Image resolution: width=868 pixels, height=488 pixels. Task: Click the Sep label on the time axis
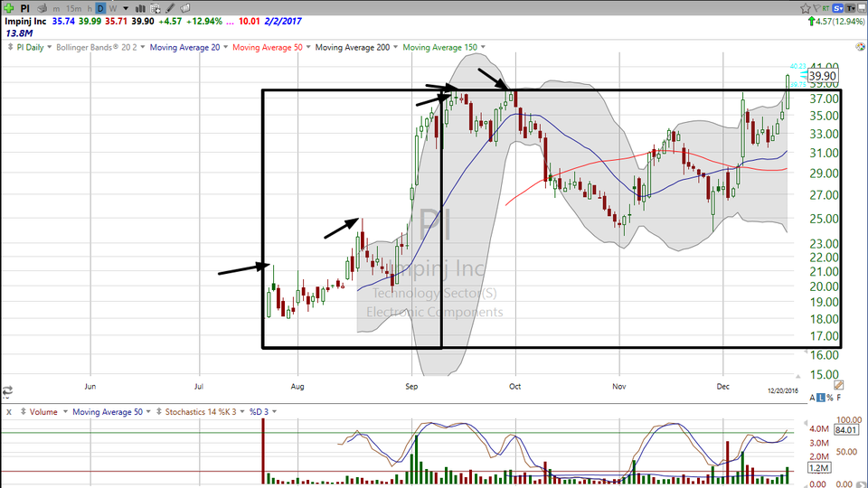411,387
